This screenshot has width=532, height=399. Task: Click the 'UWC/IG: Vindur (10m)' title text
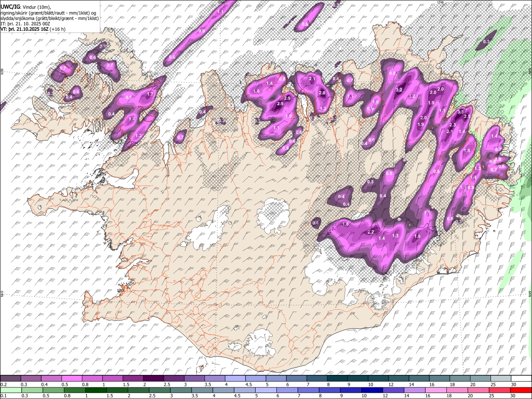tap(25, 7)
